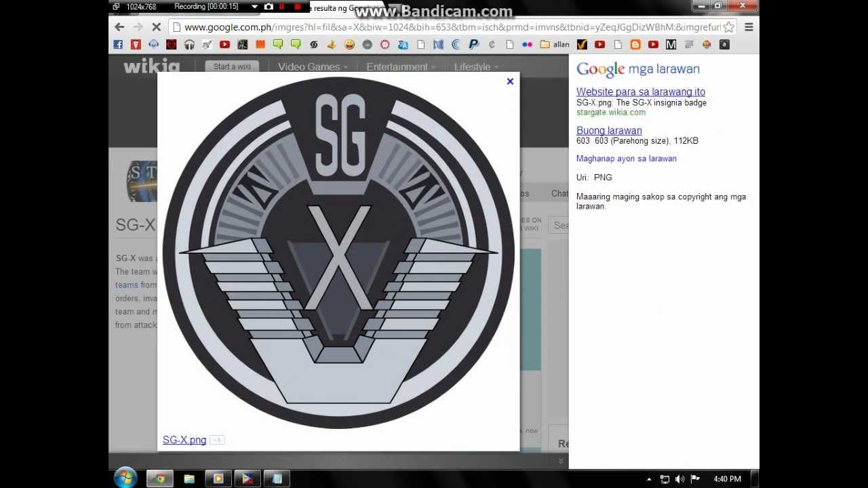Click Maghanap ayon sa larawan
The height and width of the screenshot is (488, 868).
pyautogui.click(x=627, y=159)
